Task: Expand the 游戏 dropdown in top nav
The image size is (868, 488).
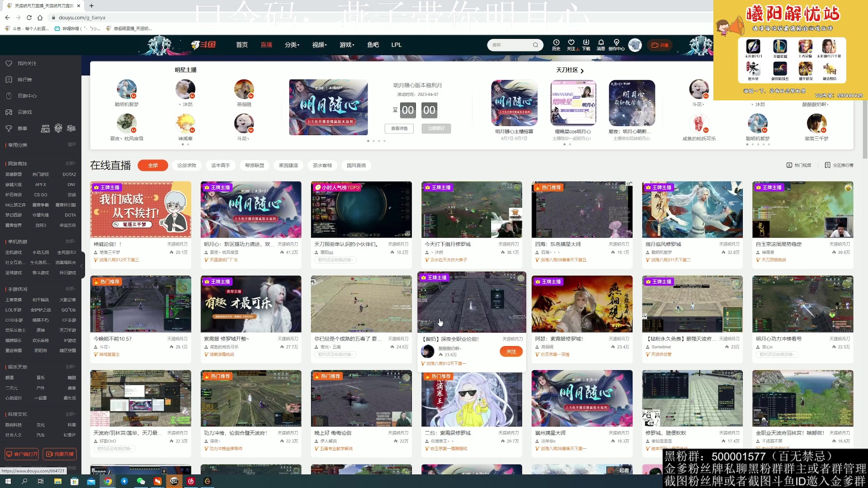Action: [x=347, y=45]
